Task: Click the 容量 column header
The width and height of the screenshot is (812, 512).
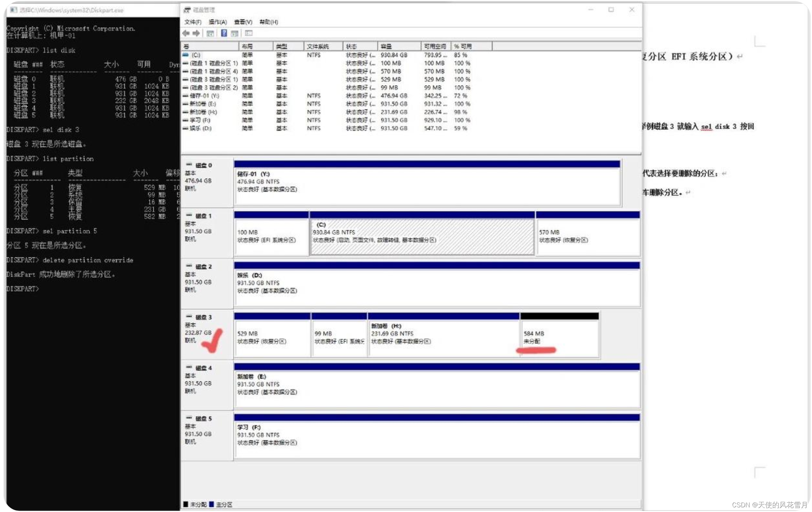Action: pos(399,46)
